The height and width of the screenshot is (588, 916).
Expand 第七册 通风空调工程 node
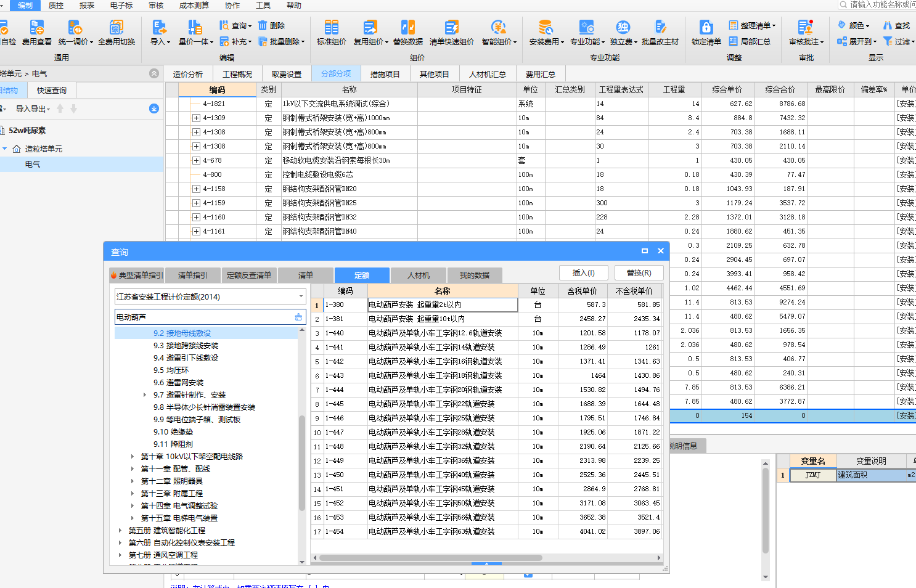pyautogui.click(x=120, y=555)
